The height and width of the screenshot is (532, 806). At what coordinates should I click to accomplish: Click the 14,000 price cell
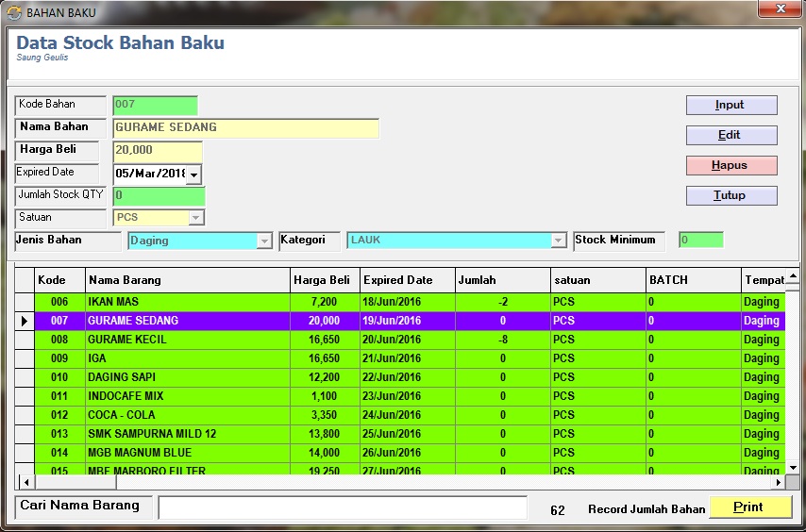325,454
